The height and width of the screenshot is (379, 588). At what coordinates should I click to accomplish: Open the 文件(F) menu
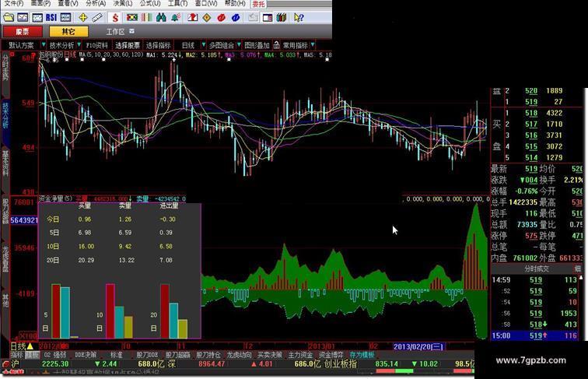click(x=13, y=3)
